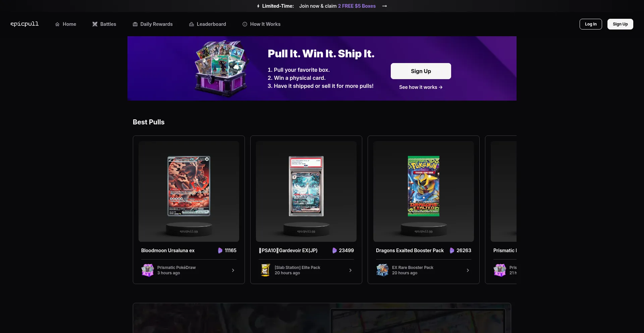This screenshot has width=644, height=333.
Task: Click the '3 hours ago' timestamp
Action: tap(169, 273)
